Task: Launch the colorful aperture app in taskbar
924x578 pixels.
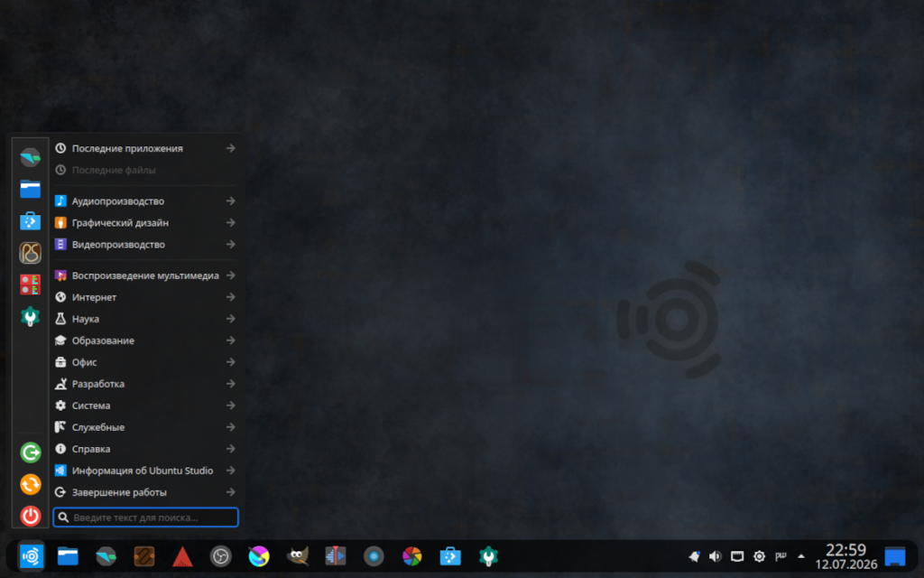Action: pyautogui.click(x=411, y=556)
